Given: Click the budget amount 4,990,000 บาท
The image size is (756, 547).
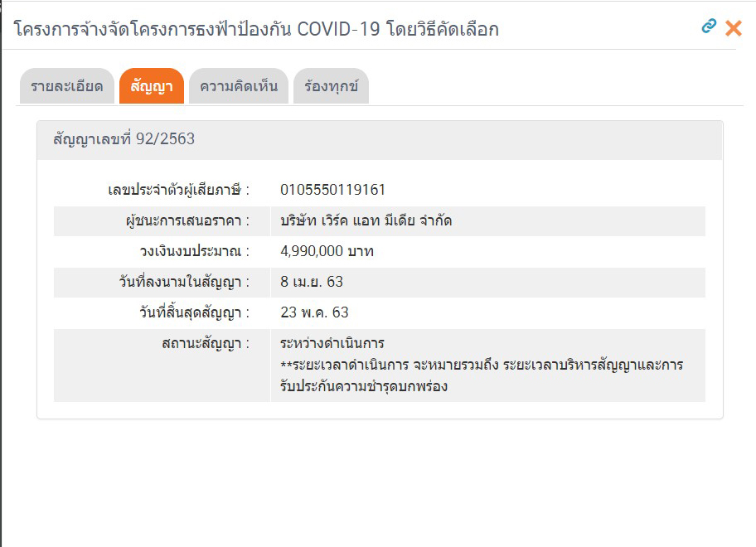Looking at the screenshot, I should click(327, 251).
